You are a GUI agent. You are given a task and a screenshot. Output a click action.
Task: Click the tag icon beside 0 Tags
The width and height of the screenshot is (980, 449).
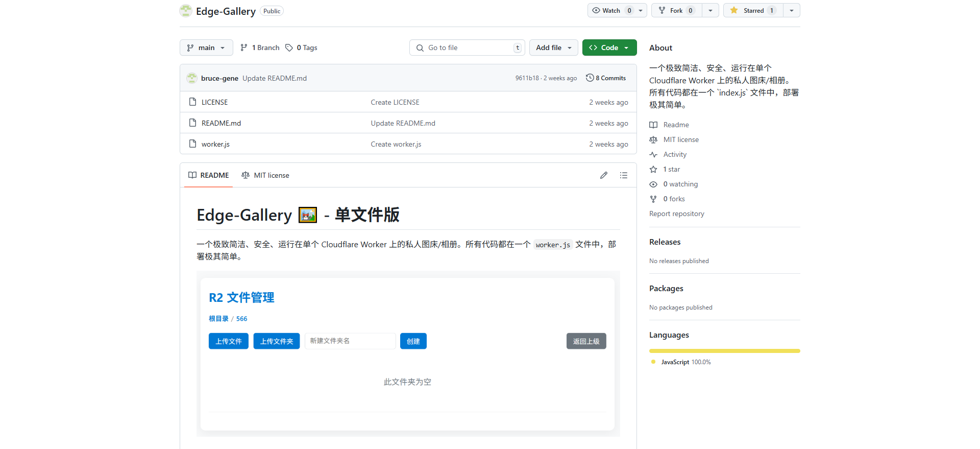tap(289, 48)
